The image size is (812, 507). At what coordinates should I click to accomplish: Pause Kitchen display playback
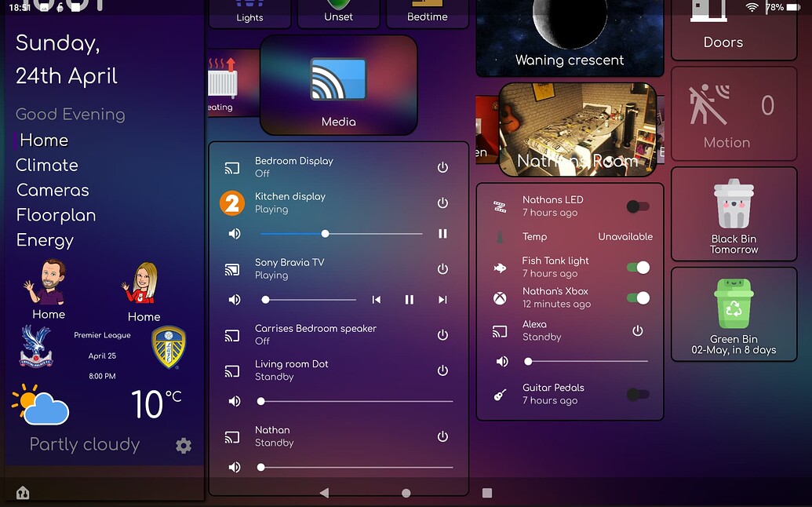coord(442,234)
